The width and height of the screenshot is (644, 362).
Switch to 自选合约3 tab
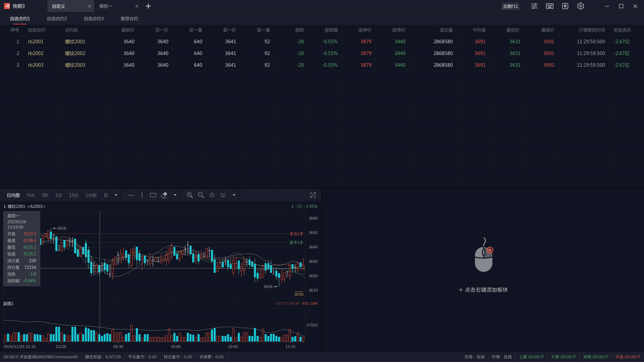[94, 18]
